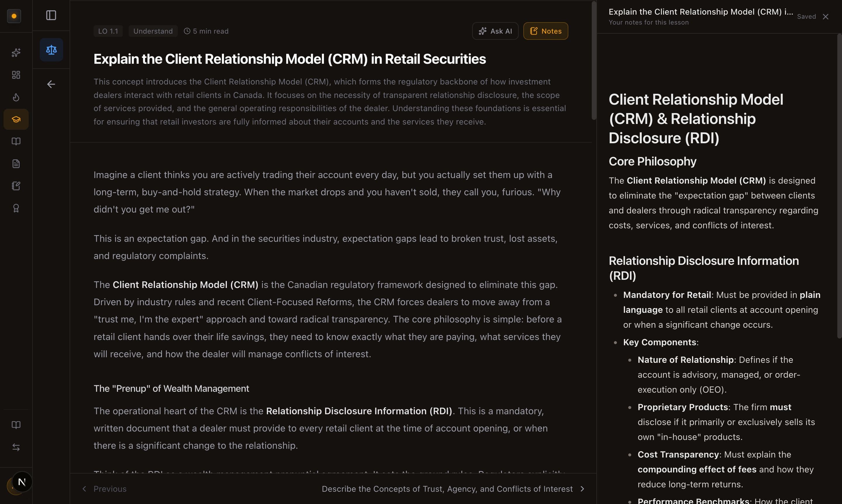The width and height of the screenshot is (842, 504).
Task: Toggle the sidebar panel layout icon
Action: pos(51,15)
